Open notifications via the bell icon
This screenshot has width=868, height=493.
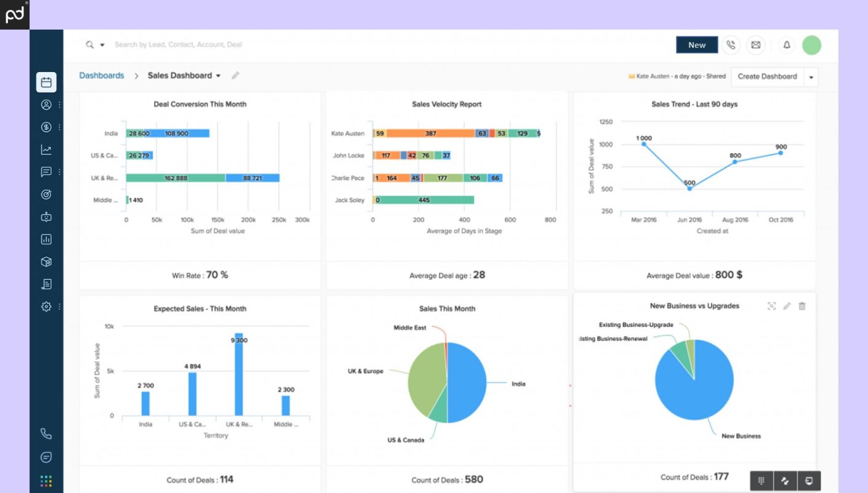(787, 44)
